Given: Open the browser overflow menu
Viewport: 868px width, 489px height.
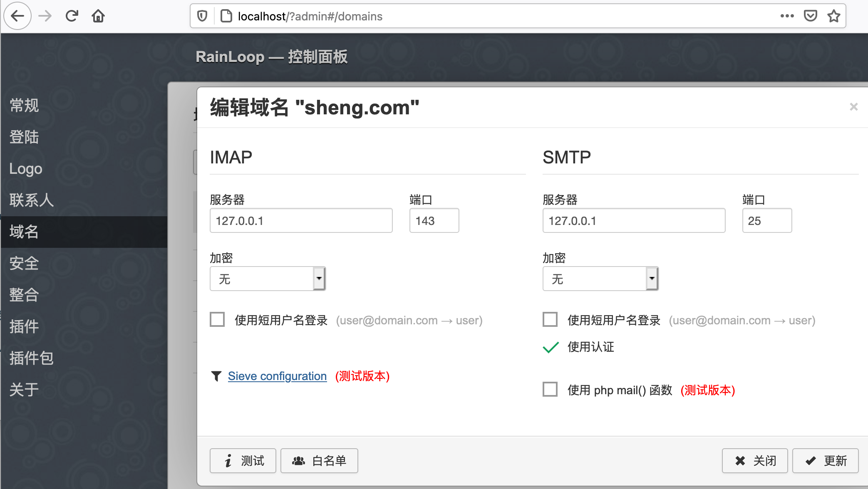Looking at the screenshot, I should coord(787,16).
